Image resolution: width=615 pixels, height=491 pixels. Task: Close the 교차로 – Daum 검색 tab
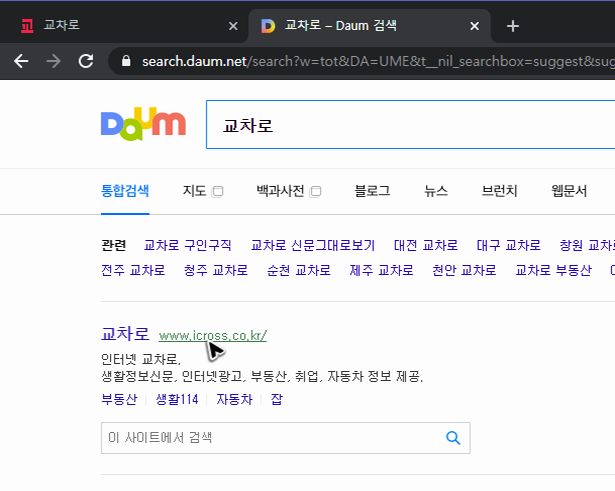(475, 26)
